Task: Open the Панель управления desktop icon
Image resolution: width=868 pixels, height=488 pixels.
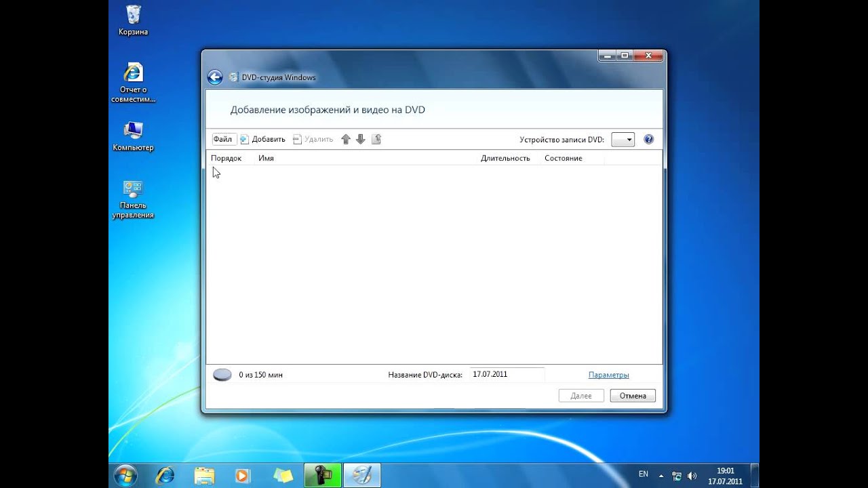Action: (133, 199)
